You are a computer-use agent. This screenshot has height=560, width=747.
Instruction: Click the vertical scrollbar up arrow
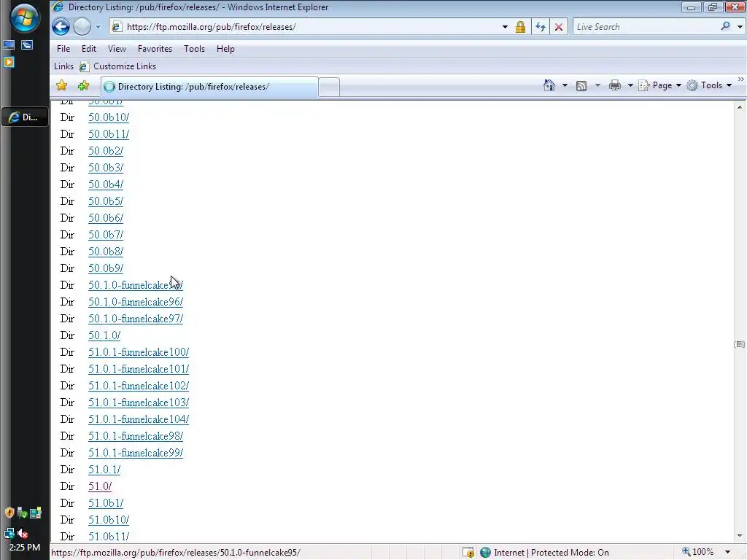click(x=740, y=107)
